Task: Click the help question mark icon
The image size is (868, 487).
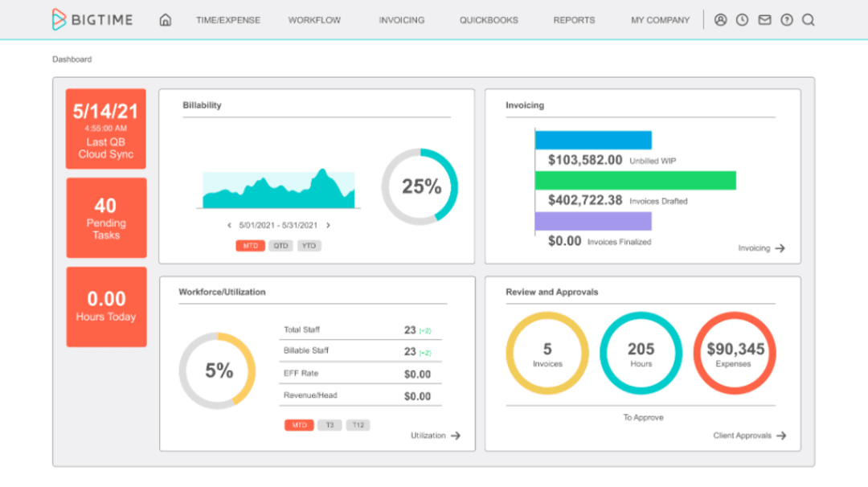Action: [786, 20]
